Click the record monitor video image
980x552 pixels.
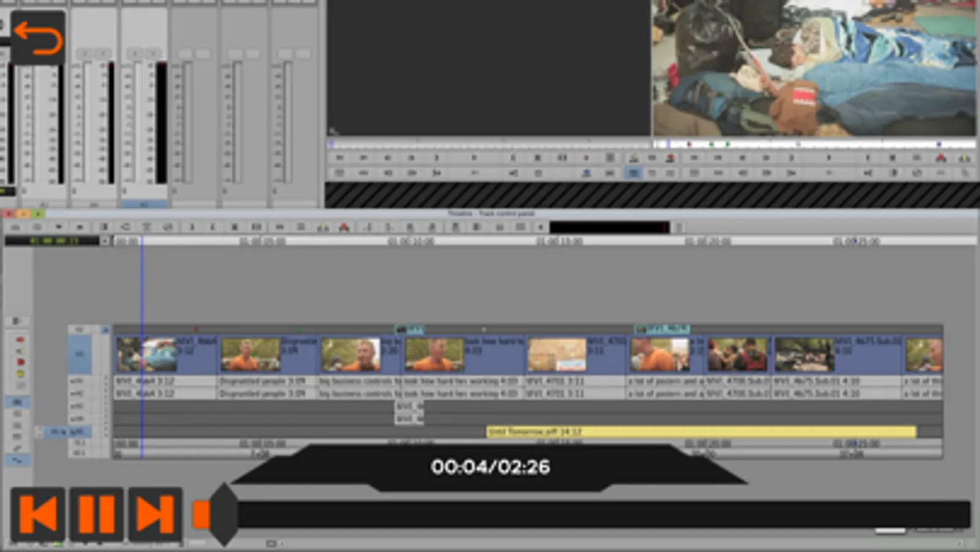click(814, 67)
